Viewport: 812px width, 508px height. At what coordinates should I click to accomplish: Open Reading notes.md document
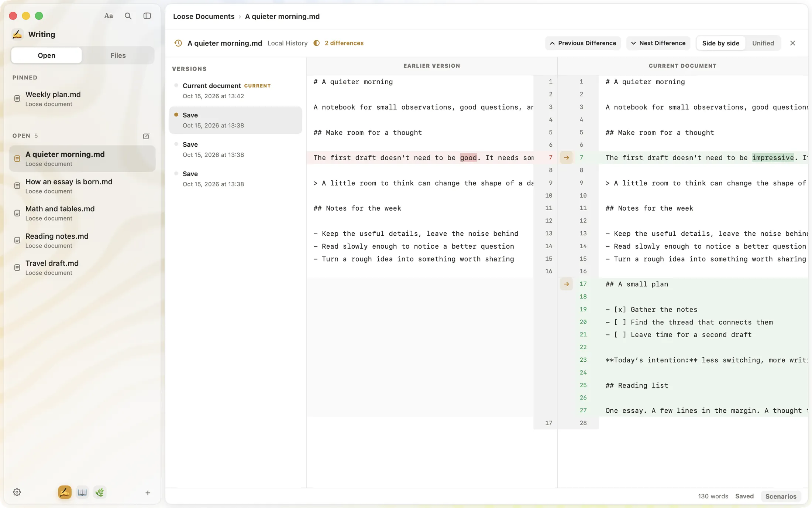click(x=82, y=241)
